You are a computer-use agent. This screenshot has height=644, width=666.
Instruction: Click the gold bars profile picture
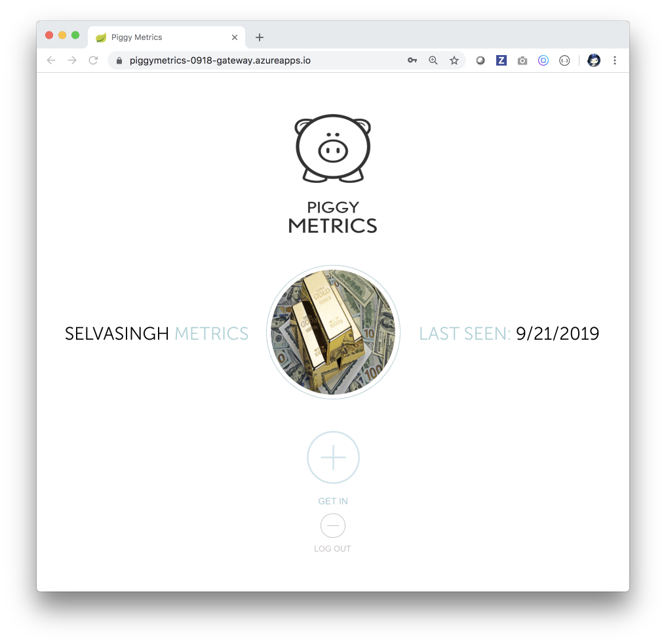click(334, 332)
